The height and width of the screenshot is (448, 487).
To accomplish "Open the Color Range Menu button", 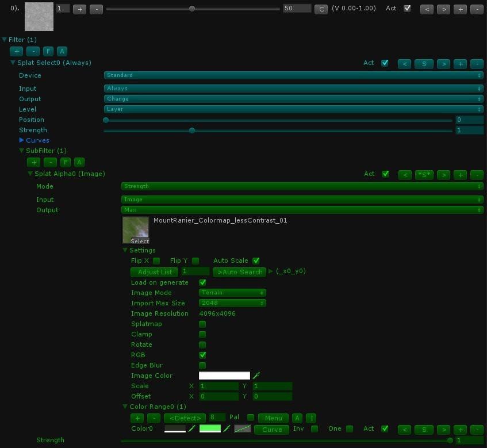I will (x=273, y=418).
